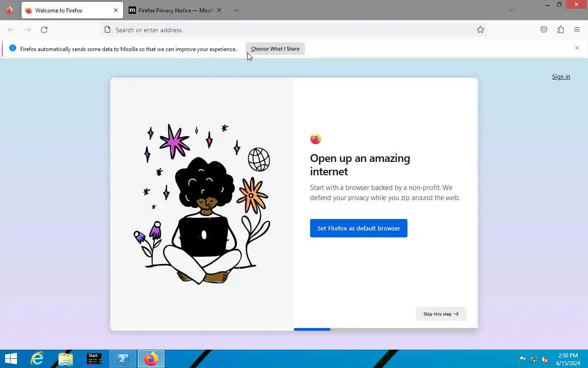Image resolution: width=588 pixels, height=368 pixels.
Task: Expand the list all tabs dropdown
Action: coord(512,10)
